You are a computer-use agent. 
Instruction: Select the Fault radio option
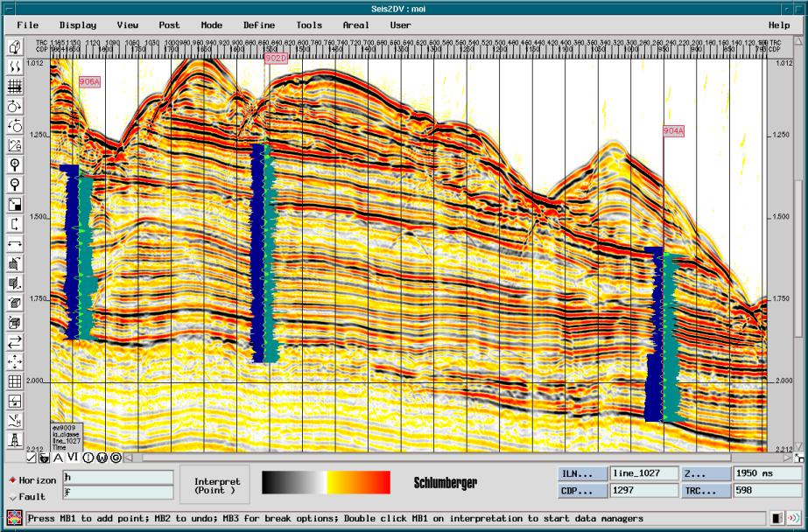(11, 497)
